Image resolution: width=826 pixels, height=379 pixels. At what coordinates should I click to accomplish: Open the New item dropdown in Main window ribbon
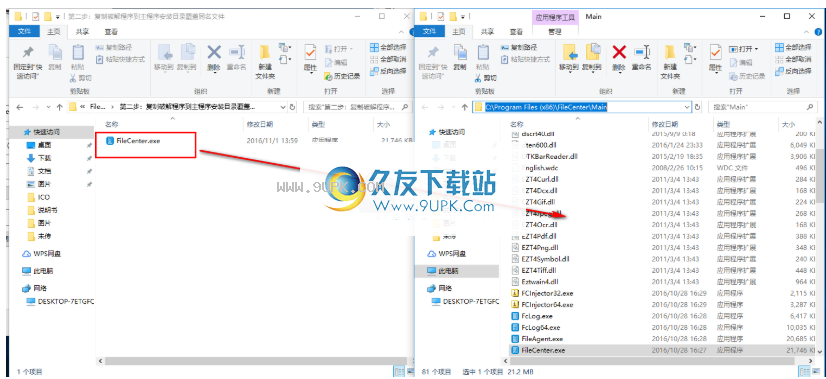[689, 48]
